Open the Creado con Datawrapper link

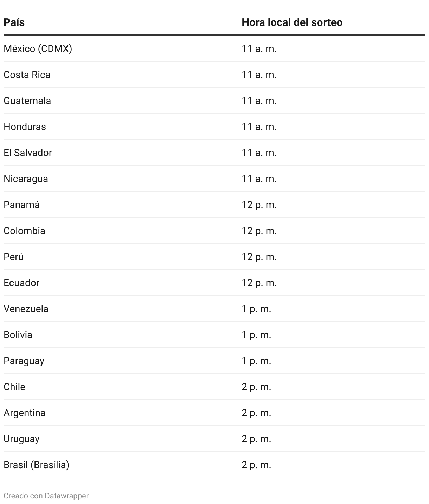pyautogui.click(x=46, y=496)
